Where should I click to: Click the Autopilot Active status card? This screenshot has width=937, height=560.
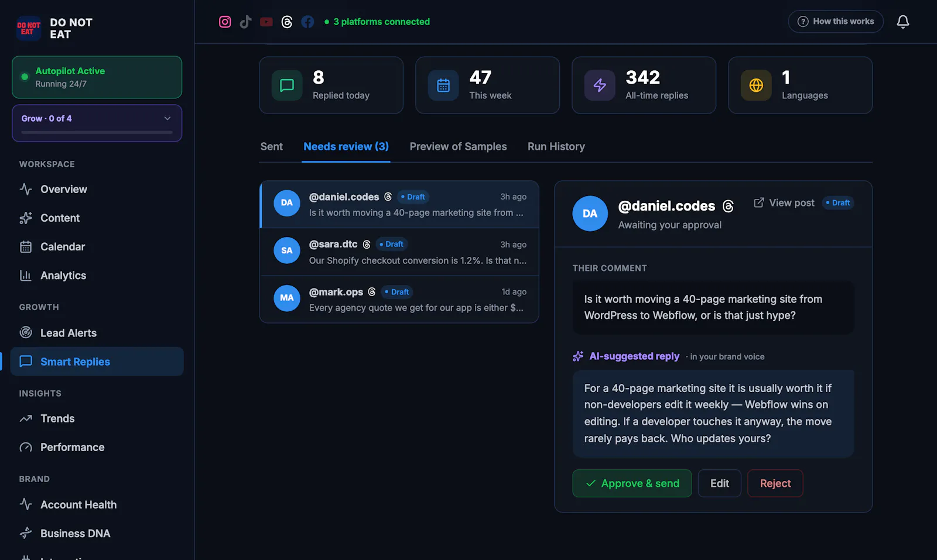(97, 77)
